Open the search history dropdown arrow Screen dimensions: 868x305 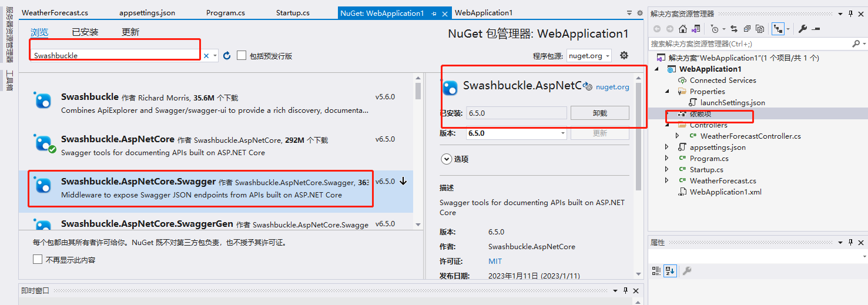pos(215,55)
